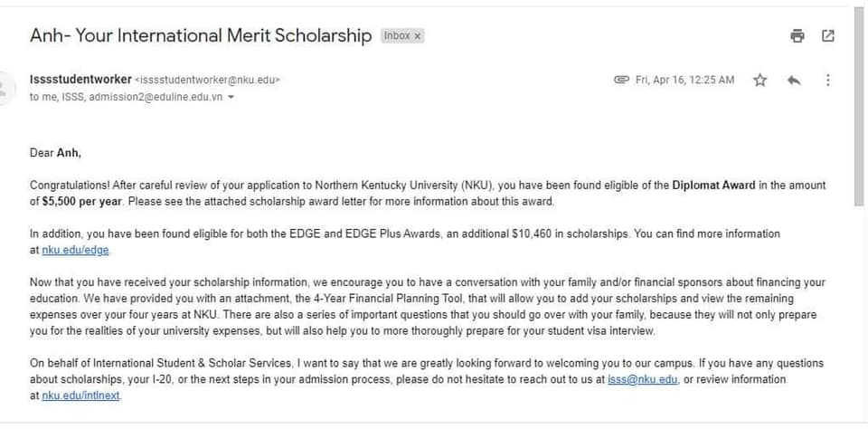
Task: Click the Inbox label tag
Action: [396, 36]
